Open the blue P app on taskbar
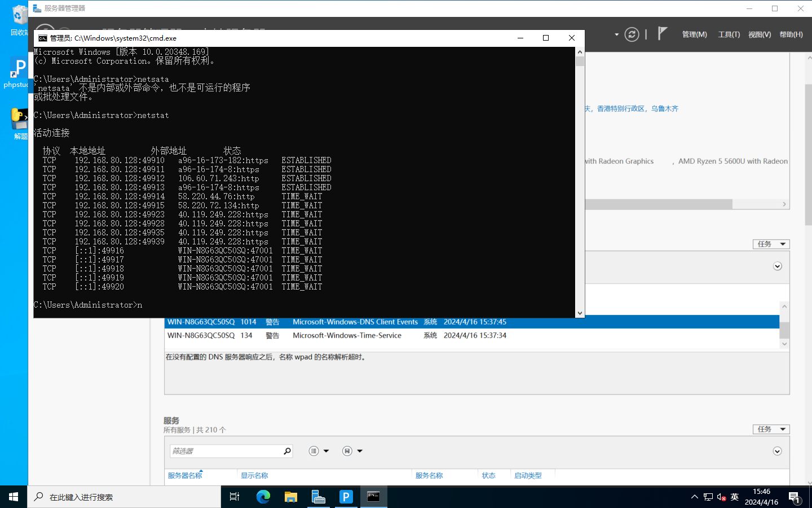Image resolution: width=812 pixels, height=508 pixels. pos(346,497)
